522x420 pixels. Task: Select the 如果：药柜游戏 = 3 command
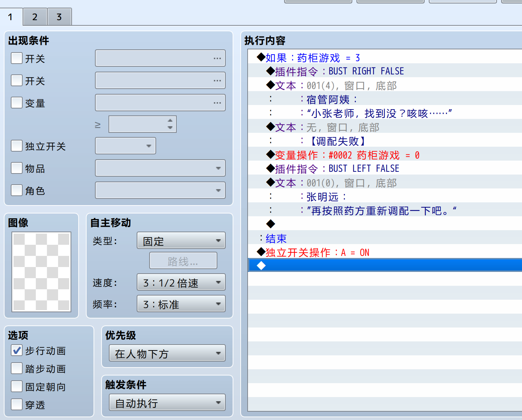[385, 57]
